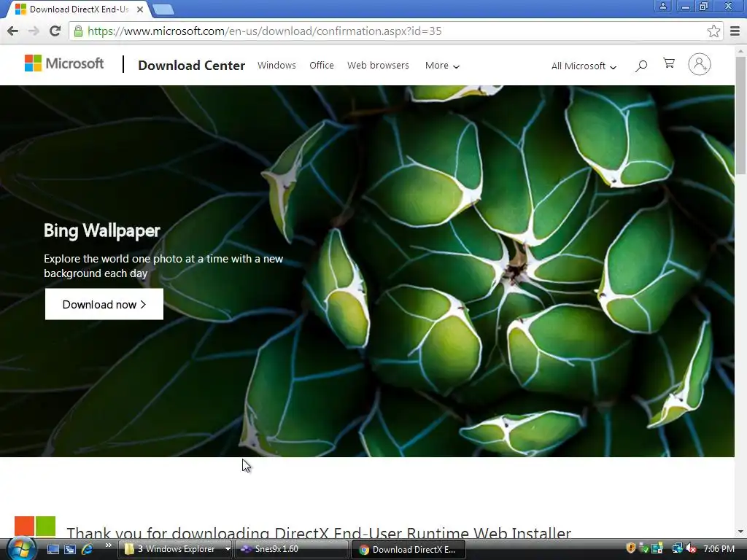Open the Windows menu item
Viewport: 747px width, 560px height.
point(276,65)
